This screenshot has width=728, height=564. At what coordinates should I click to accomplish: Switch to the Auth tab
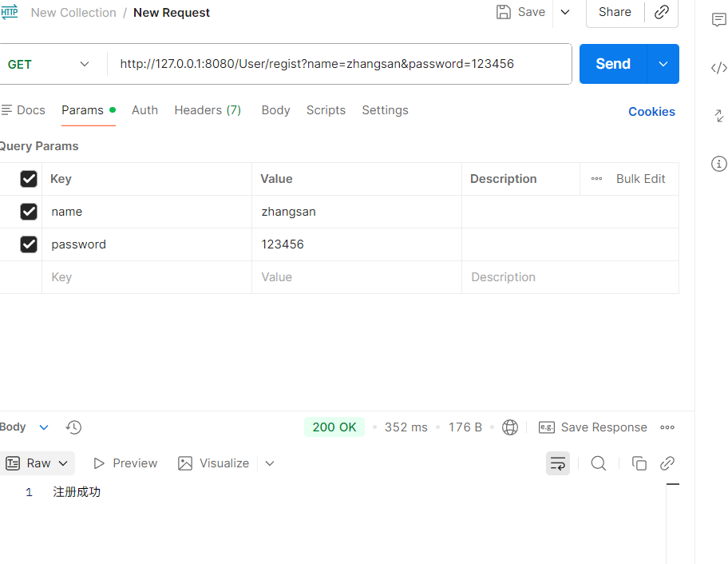144,110
